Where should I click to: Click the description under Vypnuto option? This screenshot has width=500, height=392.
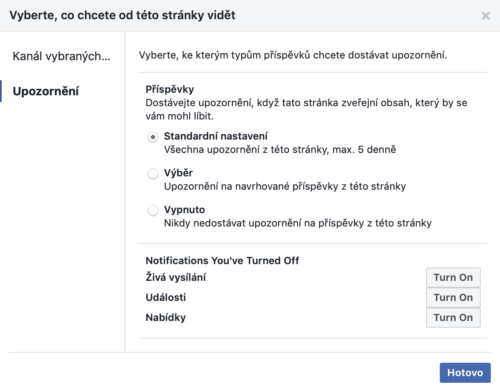[x=298, y=223]
